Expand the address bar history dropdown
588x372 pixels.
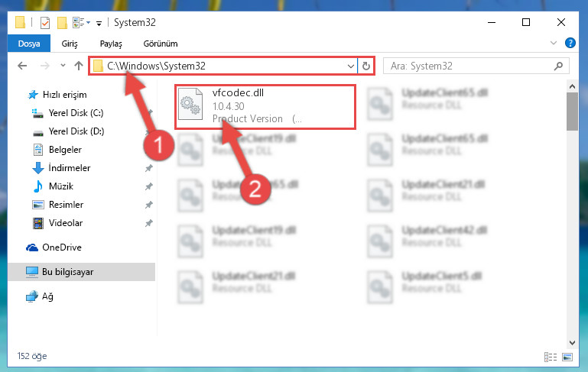point(351,66)
